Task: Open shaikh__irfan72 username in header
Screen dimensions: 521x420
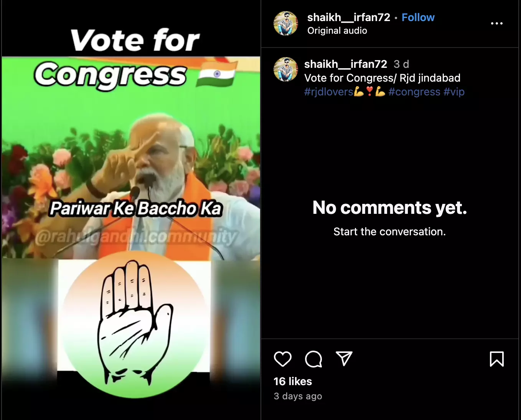Action: (x=348, y=17)
